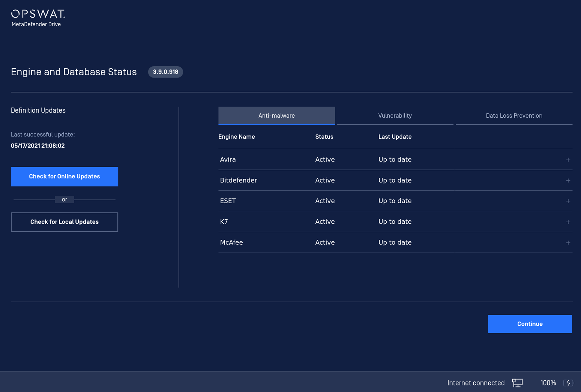Viewport: 581px width, 392px height.
Task: Click the Last successful update label
Action: (43, 135)
